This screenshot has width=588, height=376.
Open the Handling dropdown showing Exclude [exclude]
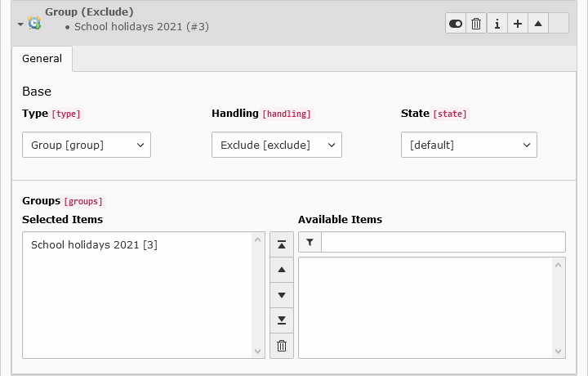coord(277,145)
